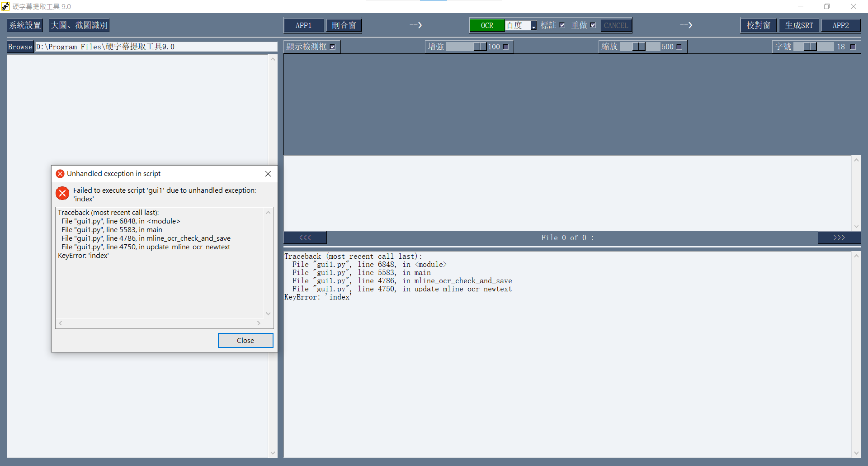Click the 縮放 slider handle
The image size is (868, 466).
click(639, 47)
